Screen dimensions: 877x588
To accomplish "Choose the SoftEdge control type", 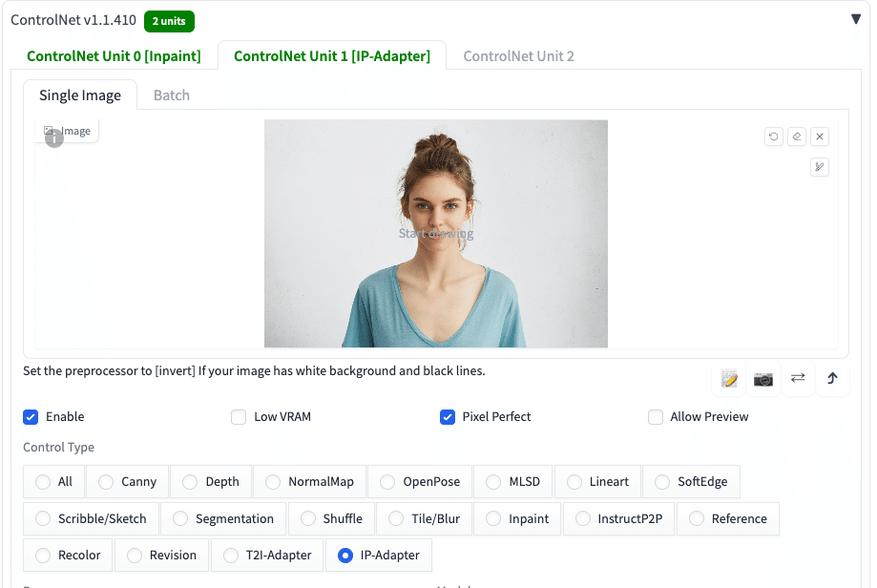I will coord(691,482).
